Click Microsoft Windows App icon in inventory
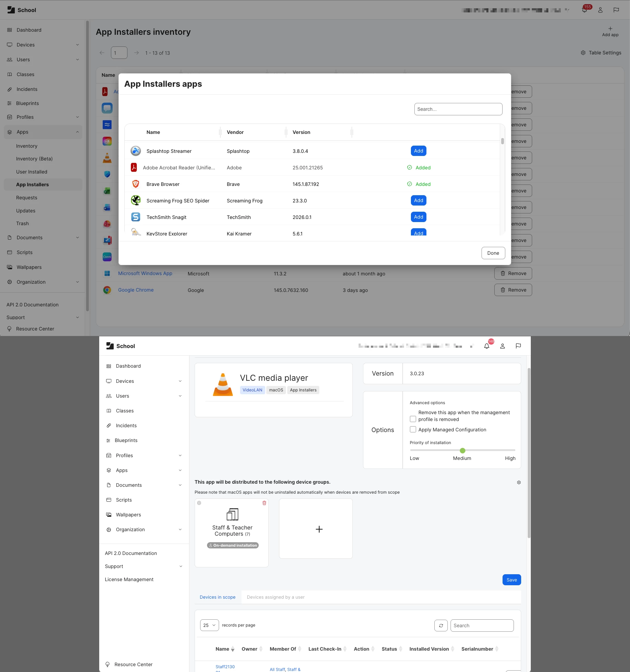630x672 pixels. point(107,273)
